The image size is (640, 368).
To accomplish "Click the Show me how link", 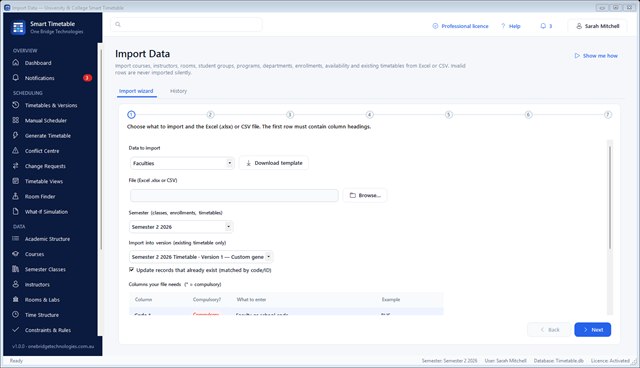I will 600,55.
